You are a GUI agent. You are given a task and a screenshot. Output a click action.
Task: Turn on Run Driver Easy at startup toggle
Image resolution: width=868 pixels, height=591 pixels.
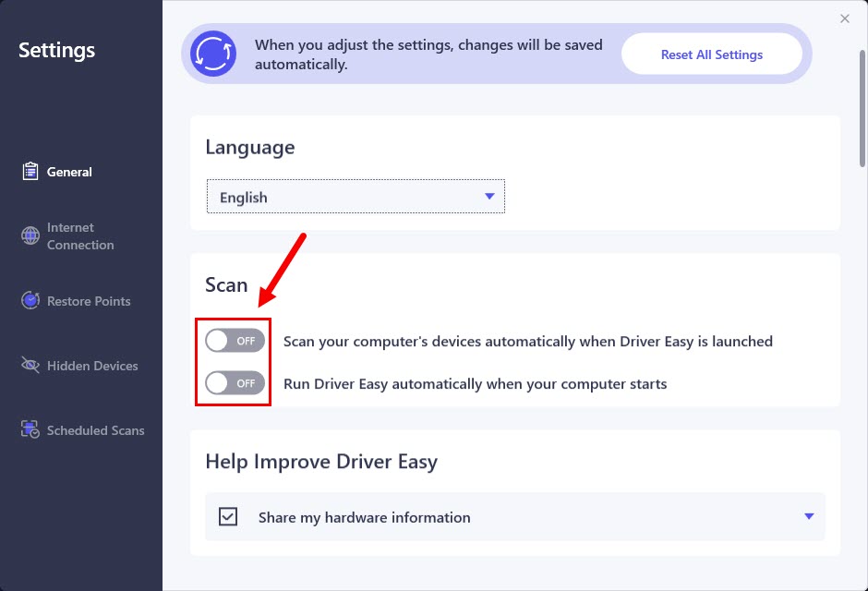tap(235, 383)
